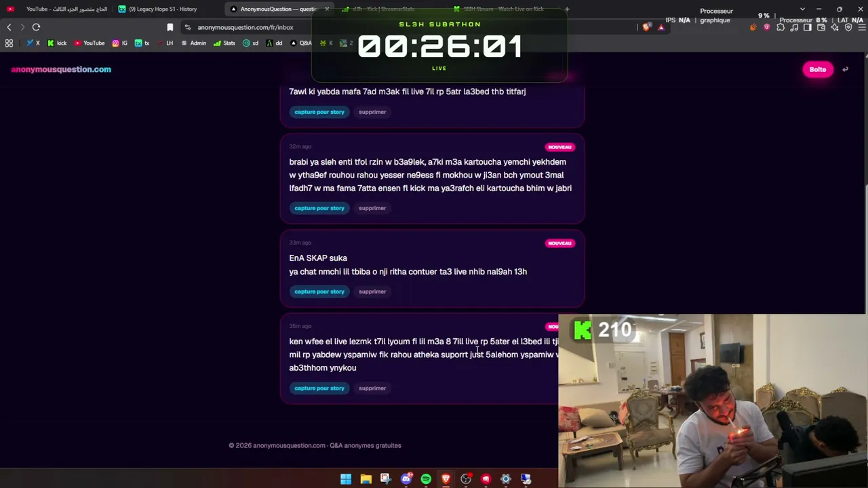868x488 pixels.
Task: Click the footer copyright anonymousquestion.com text
Action: pos(315,445)
